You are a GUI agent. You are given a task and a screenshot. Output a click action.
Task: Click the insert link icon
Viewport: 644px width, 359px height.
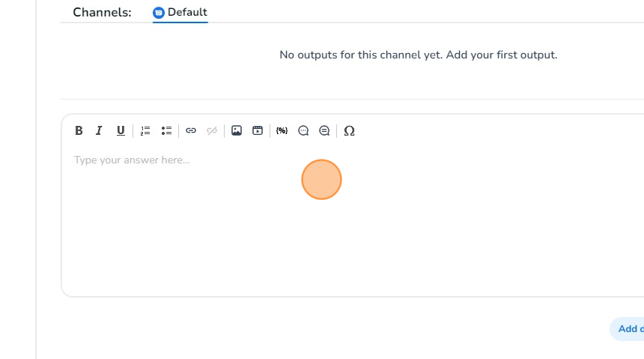pos(191,130)
